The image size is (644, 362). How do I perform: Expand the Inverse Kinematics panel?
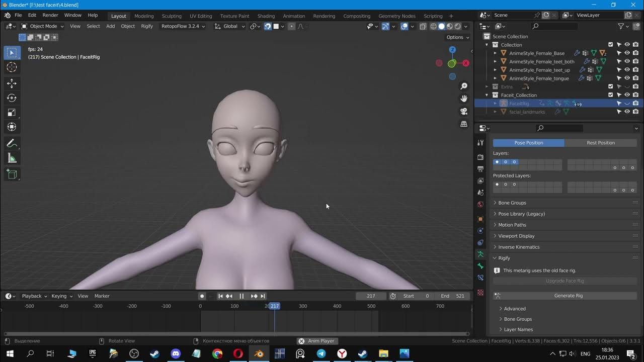[565, 247]
